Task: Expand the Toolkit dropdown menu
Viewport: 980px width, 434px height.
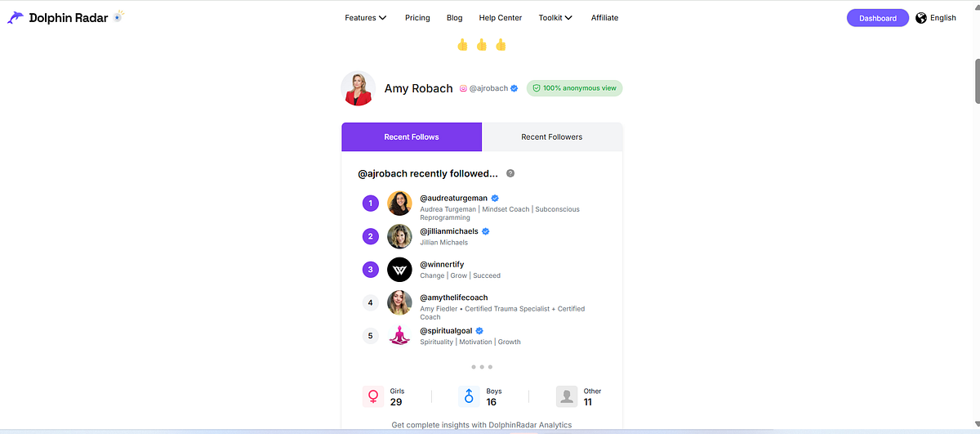Action: (555, 18)
